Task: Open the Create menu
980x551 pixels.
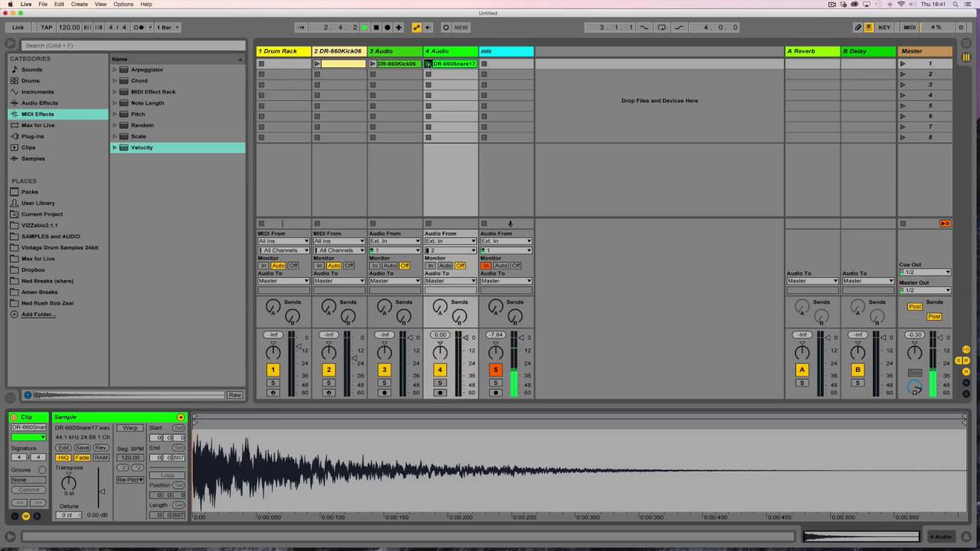Action: coord(80,4)
